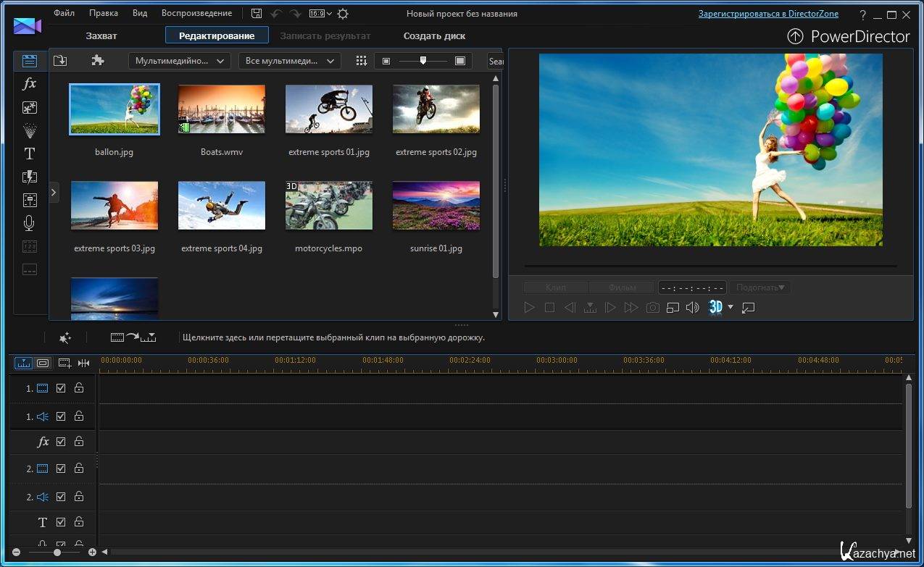The width and height of the screenshot is (924, 567).
Task: Open the Effects room fx icon
Action: click(x=29, y=84)
